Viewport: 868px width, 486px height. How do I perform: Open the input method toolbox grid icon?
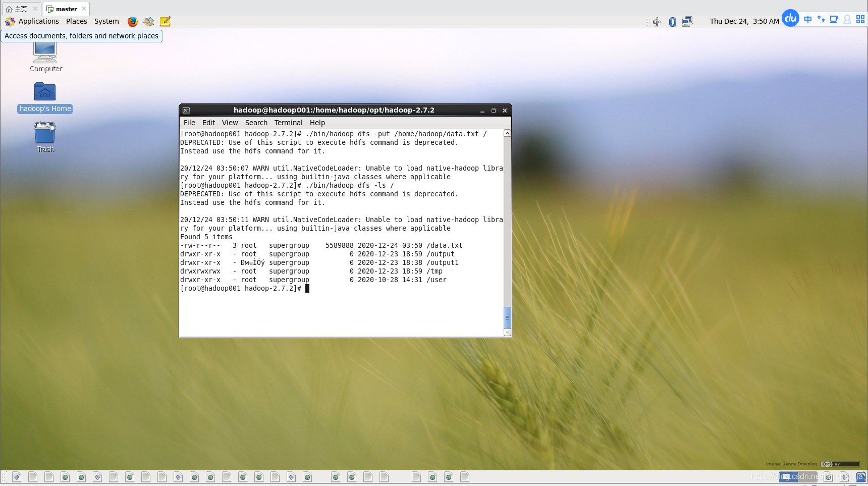[860, 19]
